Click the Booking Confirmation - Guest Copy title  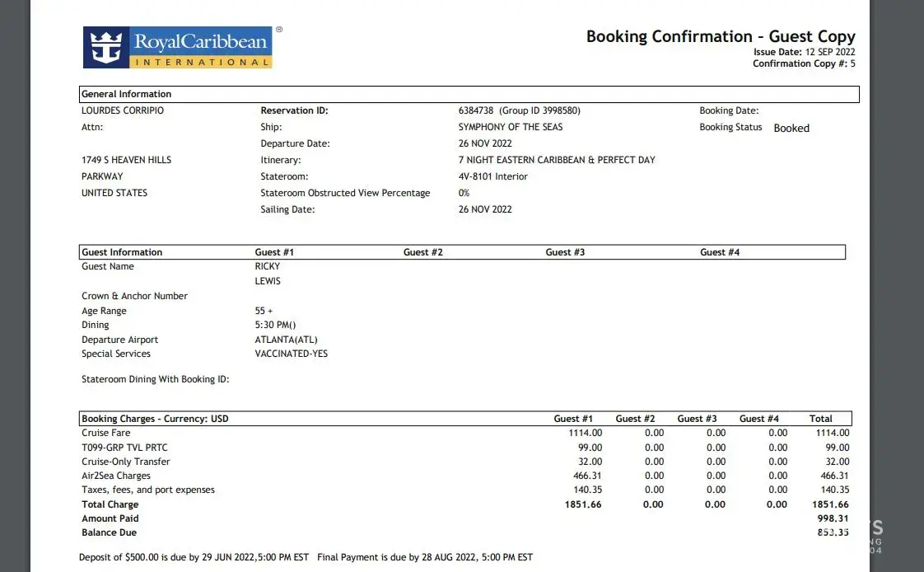coord(720,36)
